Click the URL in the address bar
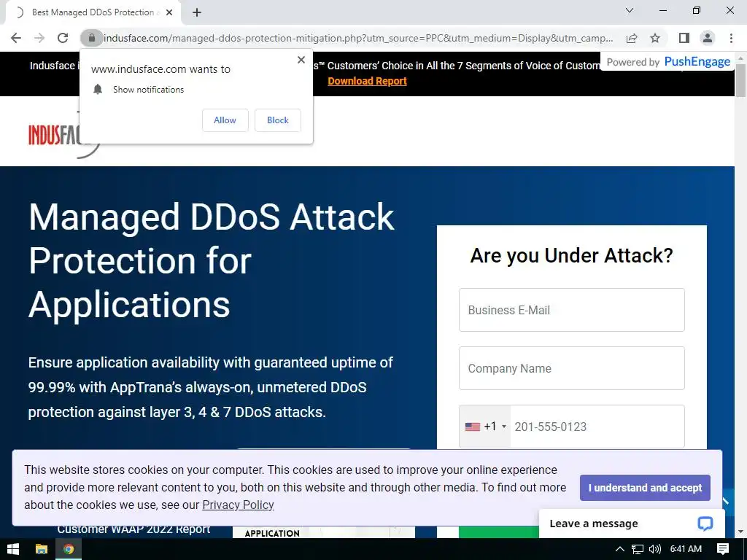747x560 pixels. tap(358, 38)
